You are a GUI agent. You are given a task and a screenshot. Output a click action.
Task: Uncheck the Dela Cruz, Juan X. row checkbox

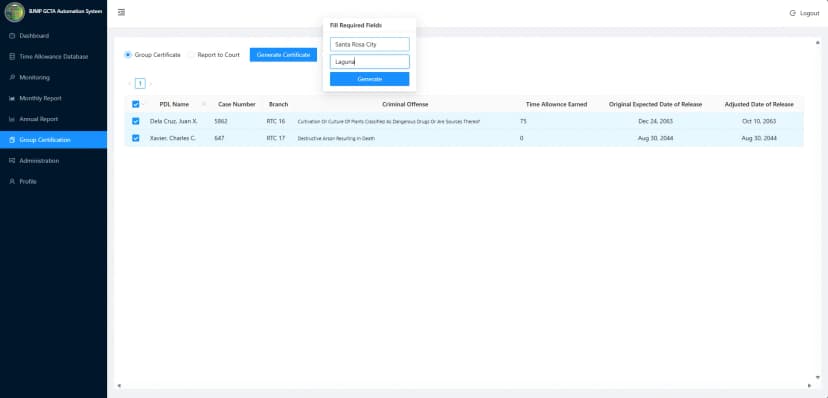(136, 121)
